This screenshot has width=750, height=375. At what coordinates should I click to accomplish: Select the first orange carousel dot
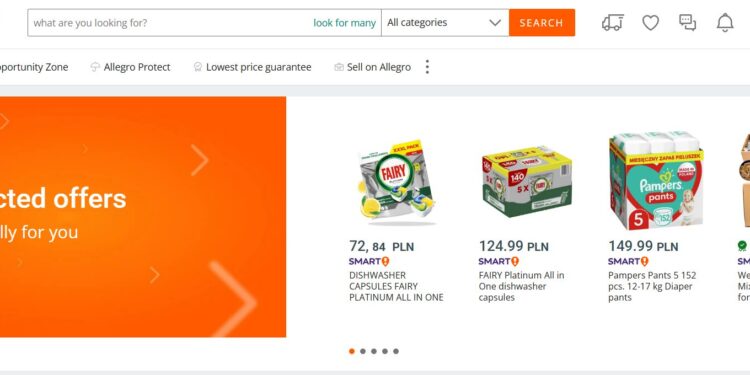click(352, 351)
